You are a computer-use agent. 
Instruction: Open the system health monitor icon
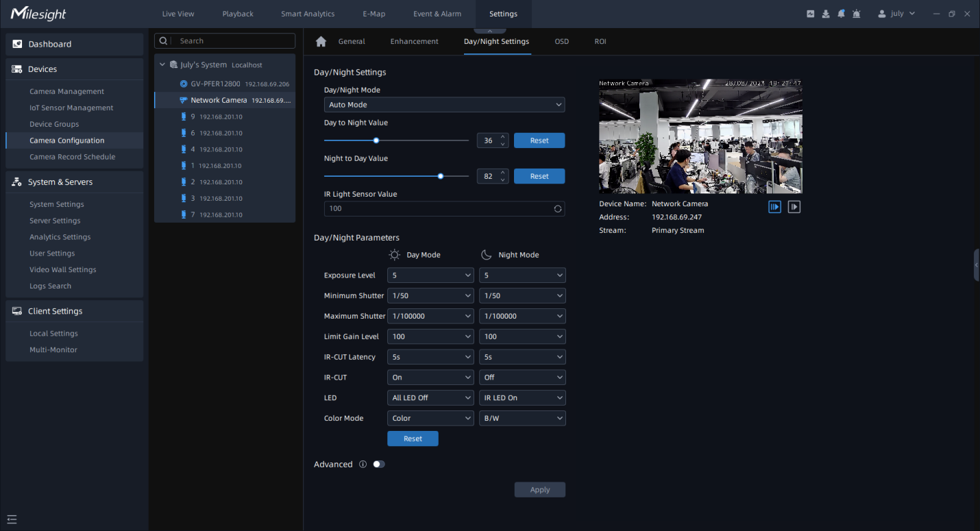[x=811, y=14]
